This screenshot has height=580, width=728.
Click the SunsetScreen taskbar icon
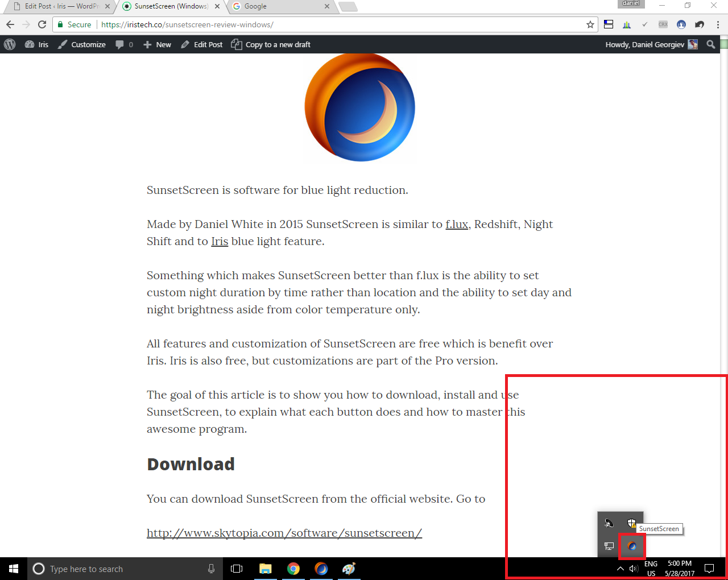321,569
